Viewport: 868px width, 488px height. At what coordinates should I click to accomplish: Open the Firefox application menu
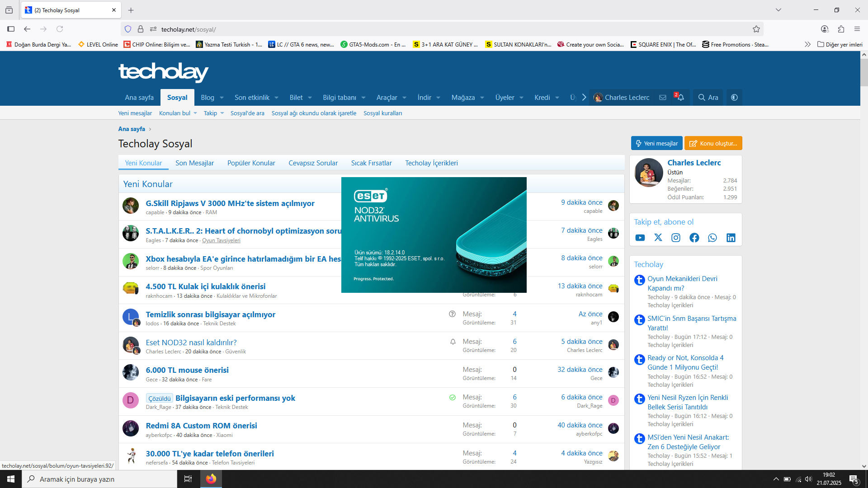click(x=857, y=29)
